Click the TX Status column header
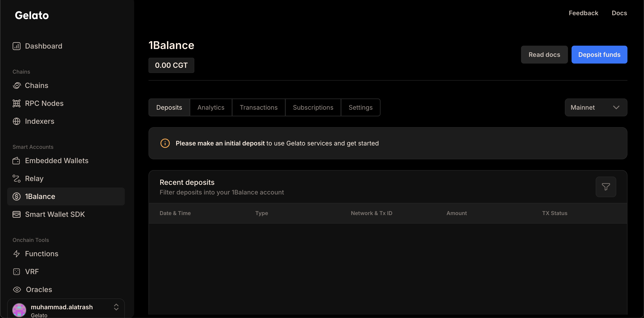Screen dimensions: 644x318 click(x=555, y=213)
